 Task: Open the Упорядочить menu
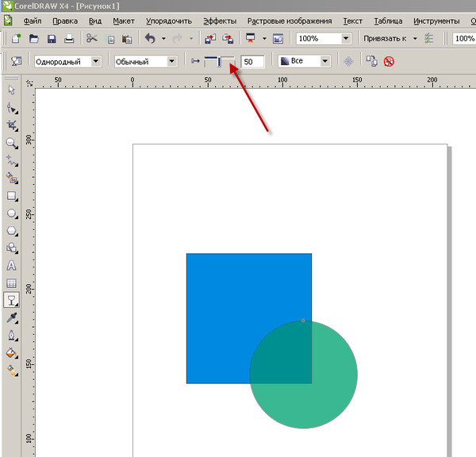169,21
